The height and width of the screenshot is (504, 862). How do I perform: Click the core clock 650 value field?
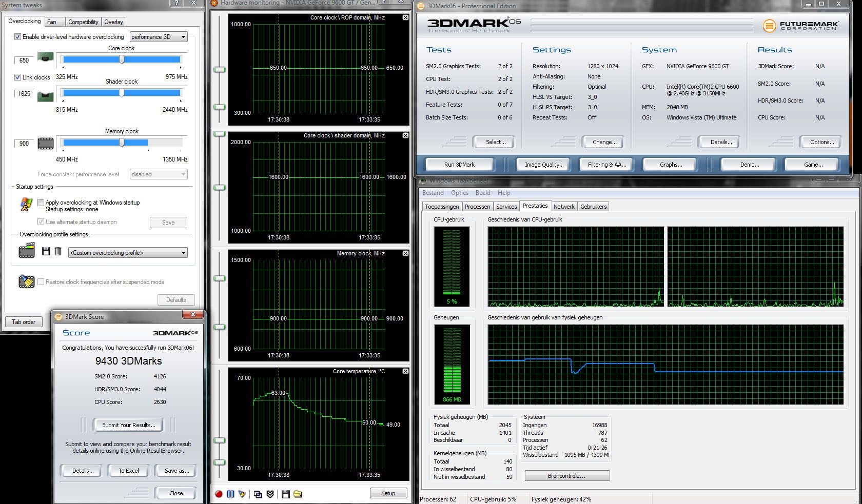[x=24, y=60]
